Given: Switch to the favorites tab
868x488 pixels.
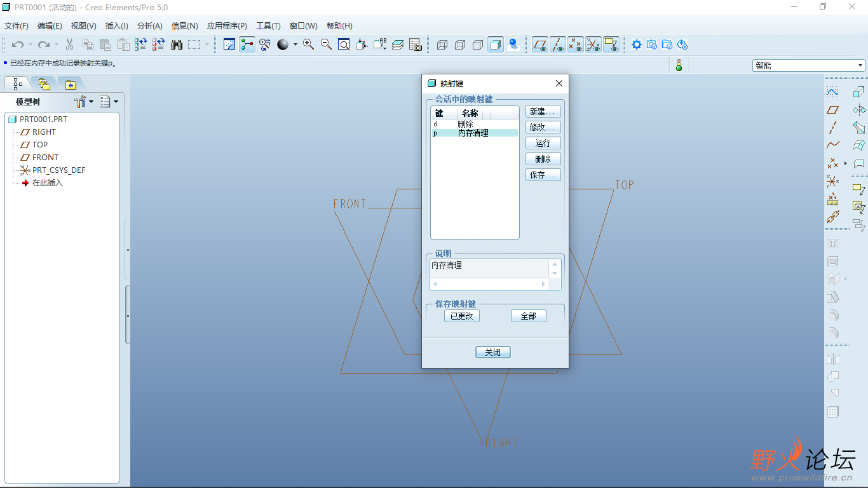Looking at the screenshot, I should (71, 84).
